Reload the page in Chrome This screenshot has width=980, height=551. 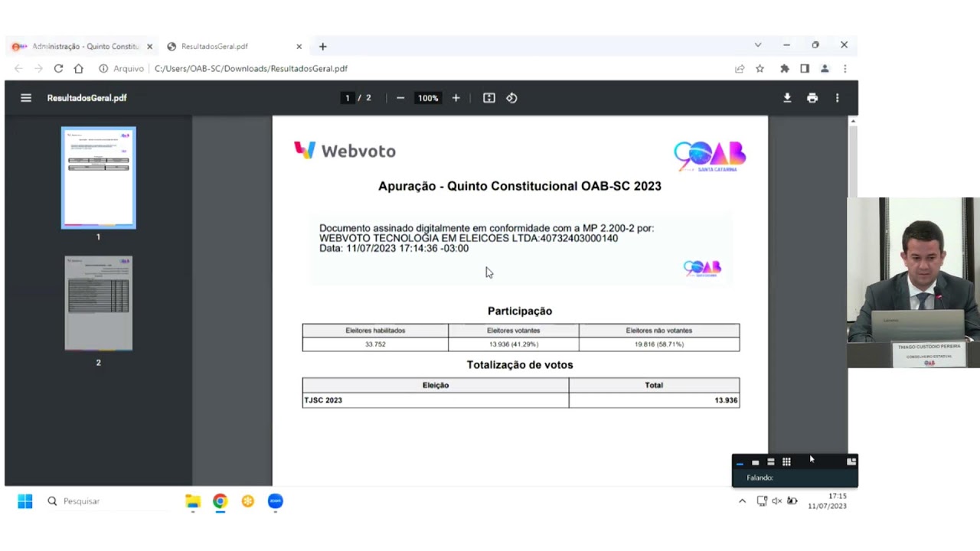[58, 68]
